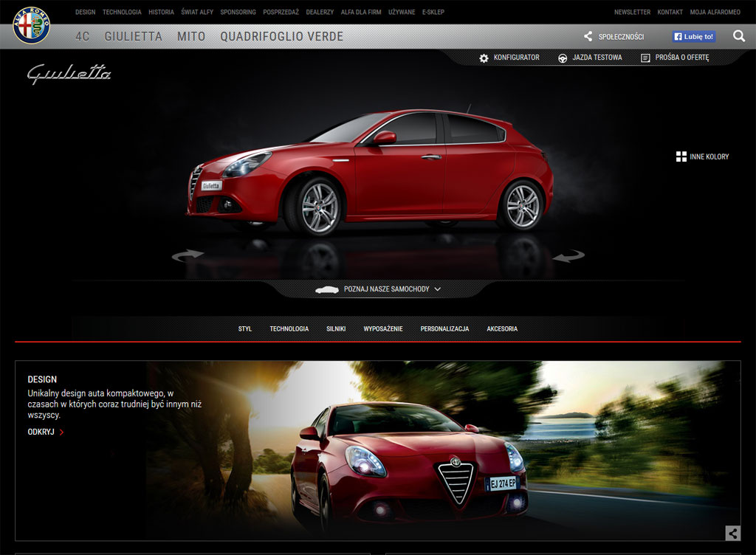Viewport: 756px width, 555px height.
Task: Open the Używane menu item
Action: (402, 12)
